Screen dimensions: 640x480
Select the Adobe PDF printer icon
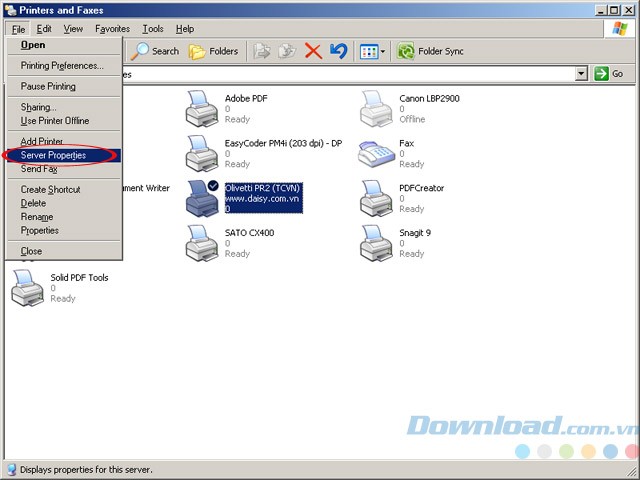(x=202, y=108)
